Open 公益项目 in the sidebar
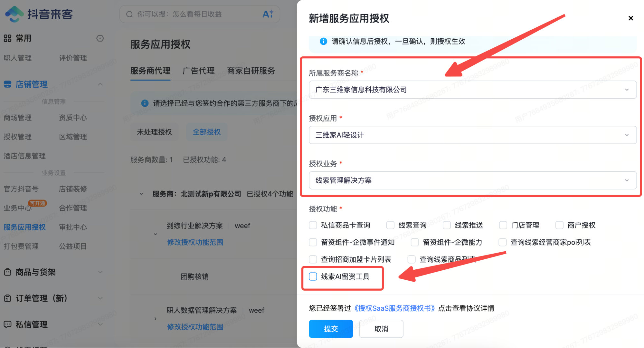 click(x=73, y=247)
